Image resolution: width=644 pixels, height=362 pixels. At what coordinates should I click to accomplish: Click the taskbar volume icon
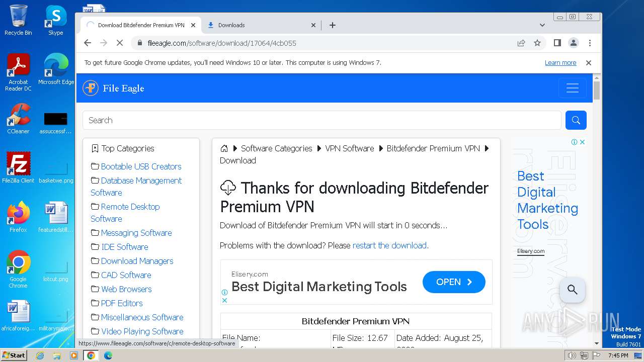(572, 355)
